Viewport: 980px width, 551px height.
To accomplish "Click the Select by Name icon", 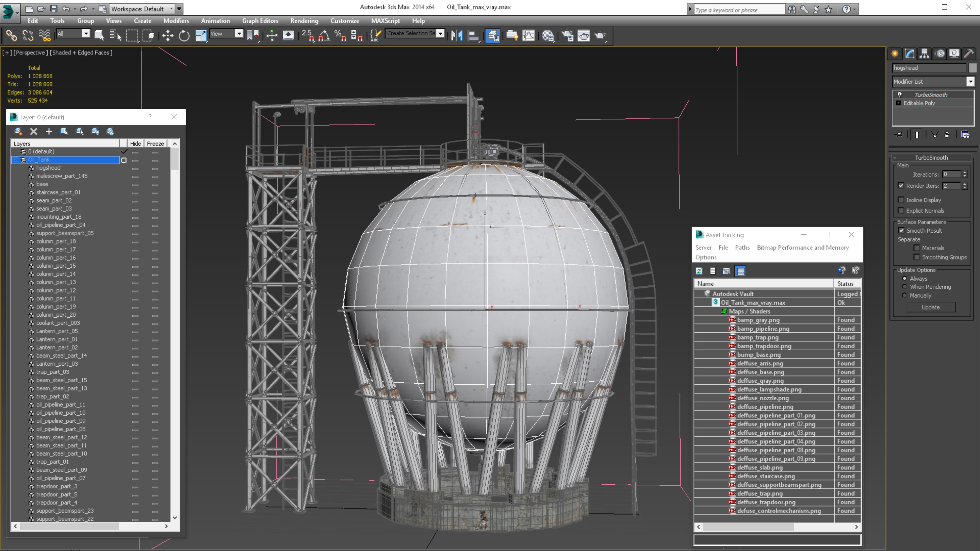I will click(x=115, y=36).
